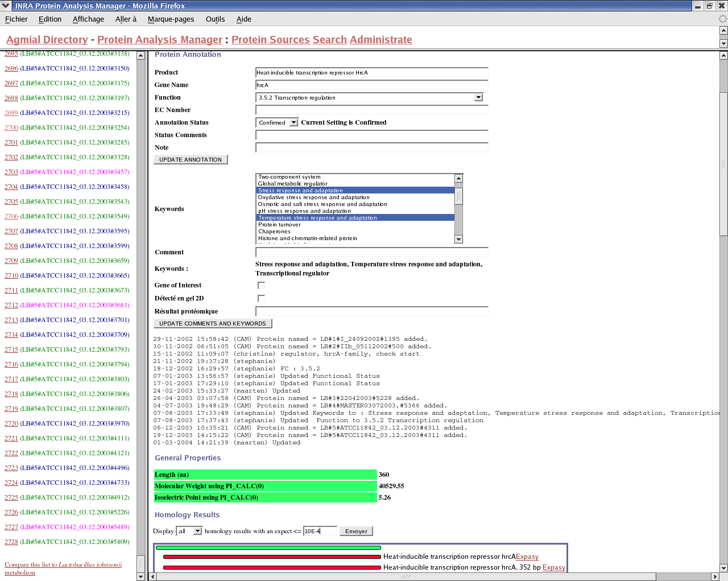The image size is (728, 581).
Task: Click the green homology query bar
Action: click(x=268, y=548)
